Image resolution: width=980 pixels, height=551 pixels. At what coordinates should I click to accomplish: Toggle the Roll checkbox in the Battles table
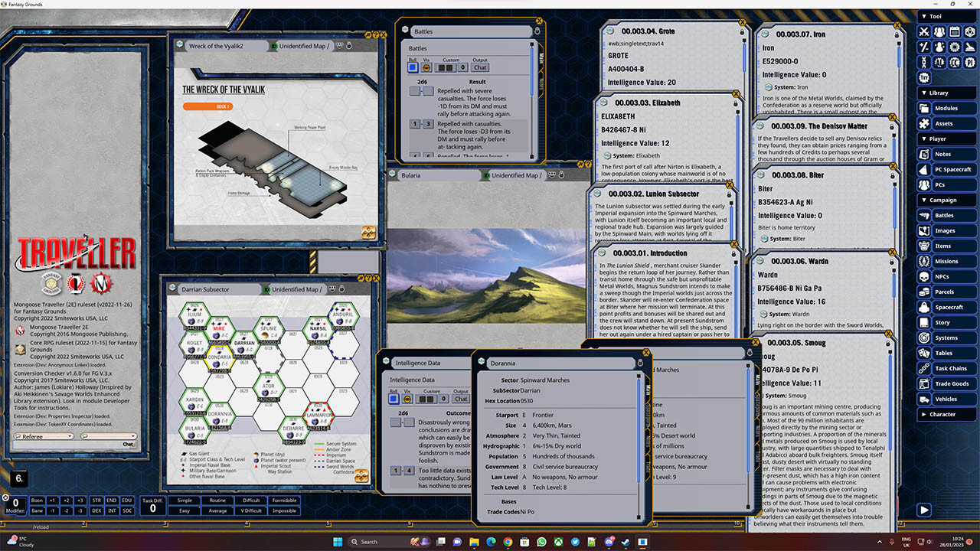pyautogui.click(x=413, y=67)
